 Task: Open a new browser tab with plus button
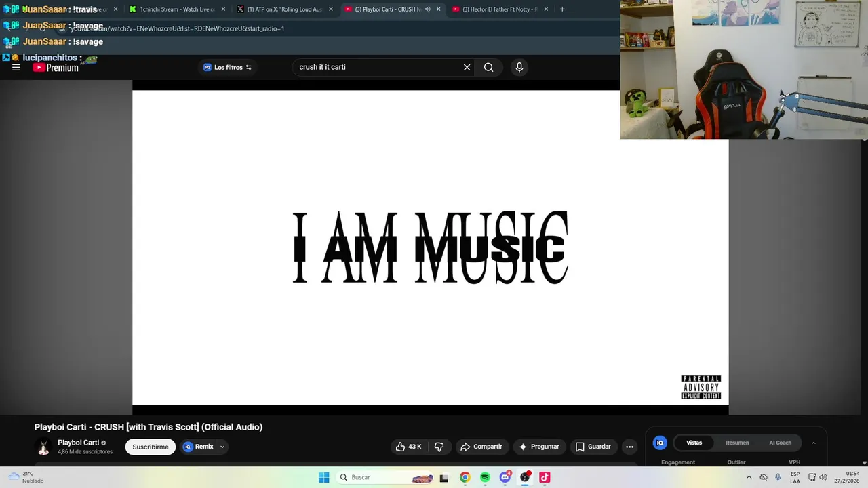562,9
